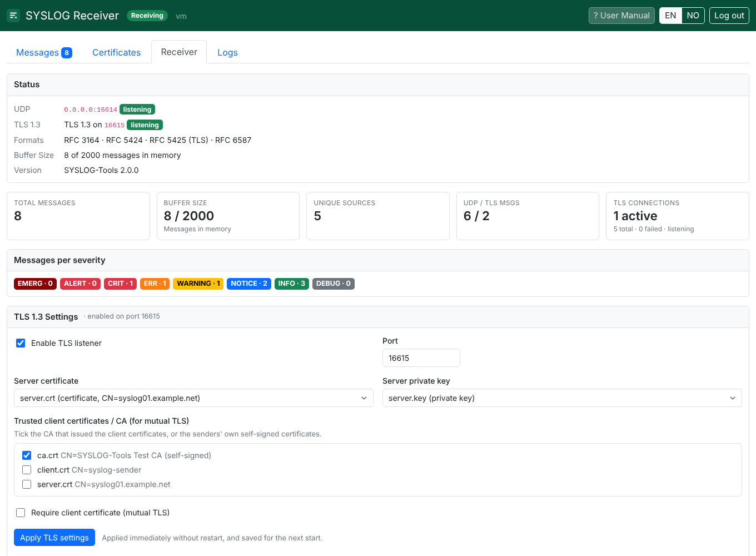The width and height of the screenshot is (756, 556).
Task: Click Apply TLS settings button
Action: point(54,538)
